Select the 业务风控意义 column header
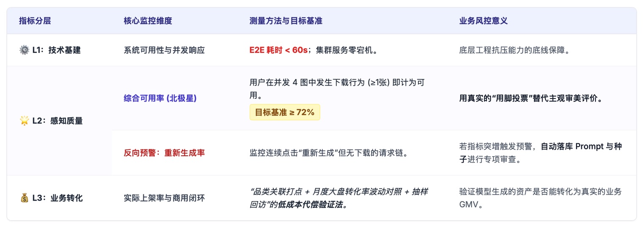The image size is (644, 232). pos(483,21)
